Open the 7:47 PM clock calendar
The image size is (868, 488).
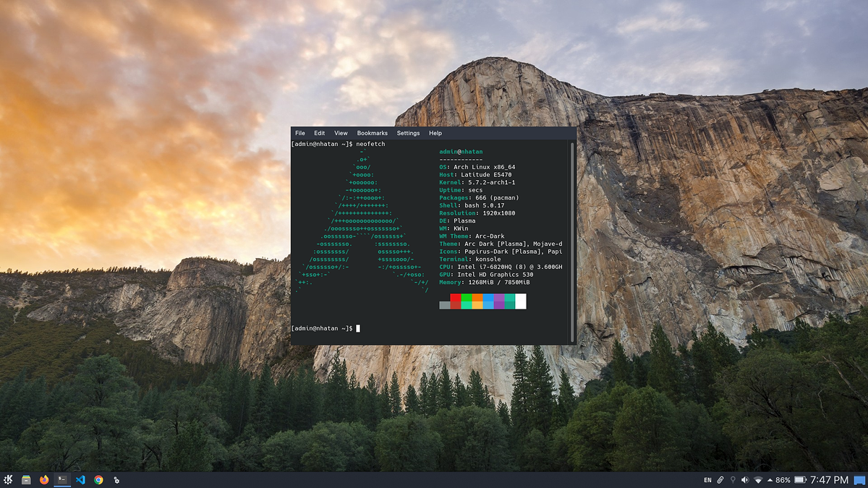coord(830,480)
